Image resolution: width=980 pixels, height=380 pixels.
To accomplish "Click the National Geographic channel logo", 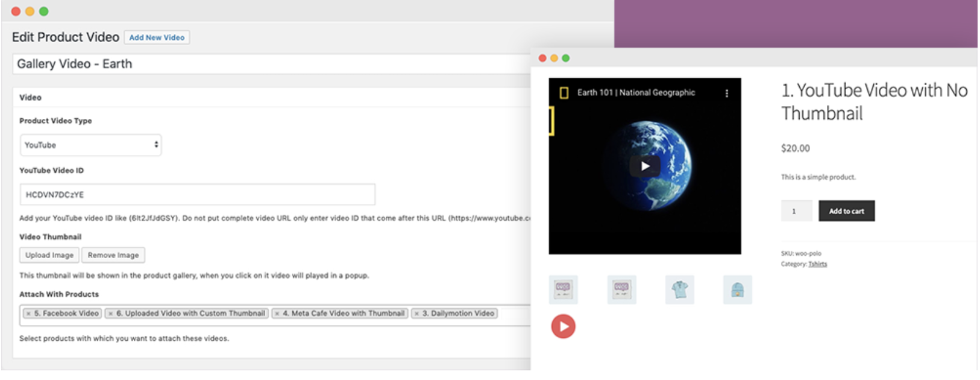I will point(564,93).
